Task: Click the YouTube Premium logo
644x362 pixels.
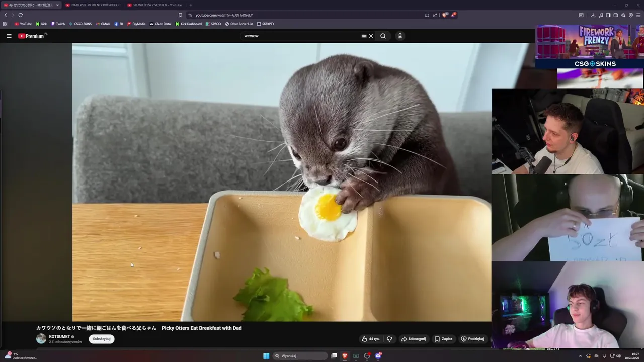Action: (31, 36)
